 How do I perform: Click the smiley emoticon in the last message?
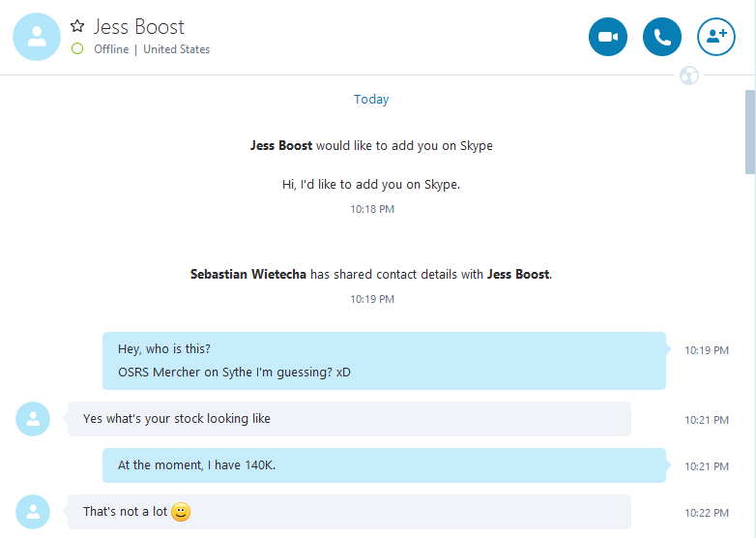pyautogui.click(x=181, y=512)
